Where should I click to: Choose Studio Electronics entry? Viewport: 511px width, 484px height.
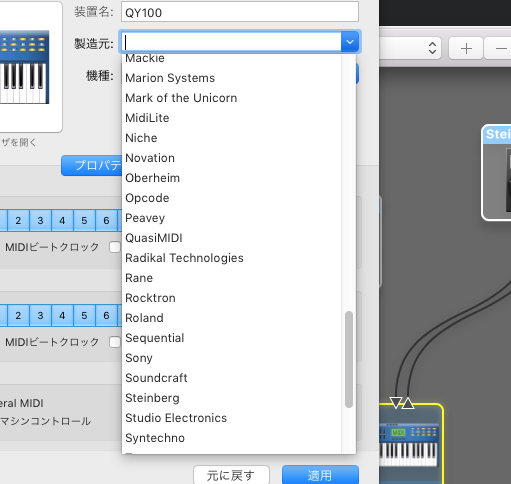232,418
